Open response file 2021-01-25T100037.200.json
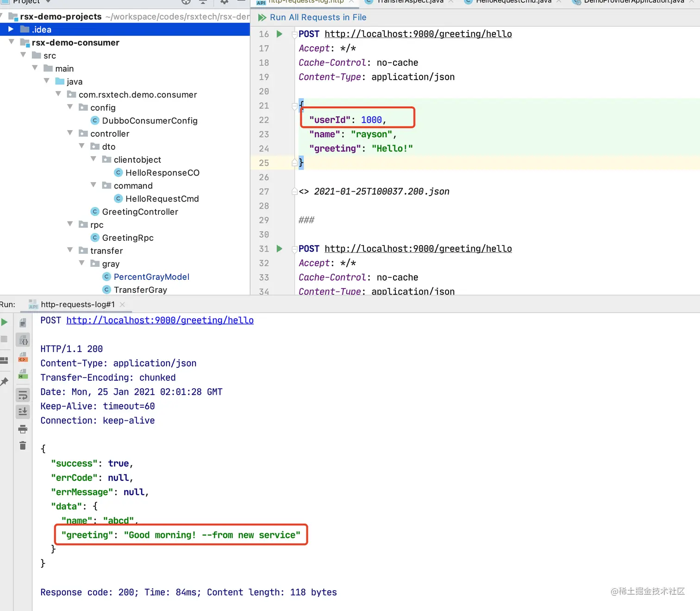 [x=381, y=191]
